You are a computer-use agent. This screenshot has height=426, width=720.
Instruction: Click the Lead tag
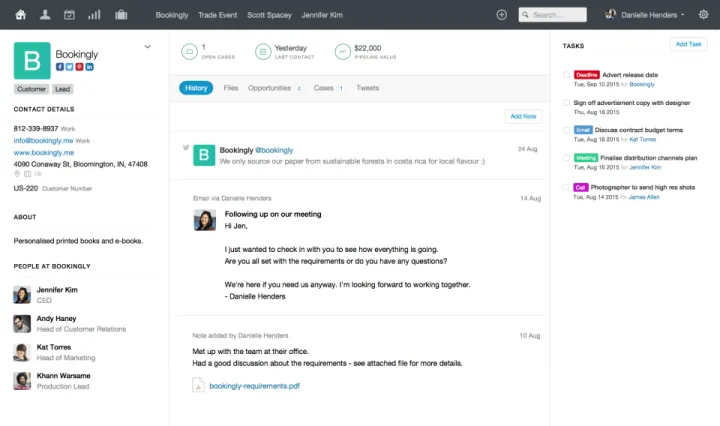point(62,89)
